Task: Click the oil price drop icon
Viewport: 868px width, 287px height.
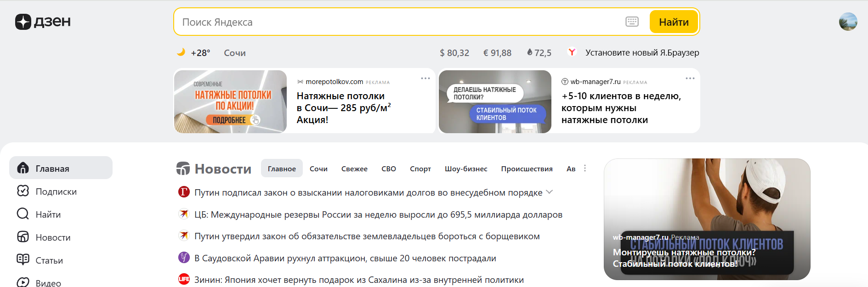Action: tap(529, 52)
